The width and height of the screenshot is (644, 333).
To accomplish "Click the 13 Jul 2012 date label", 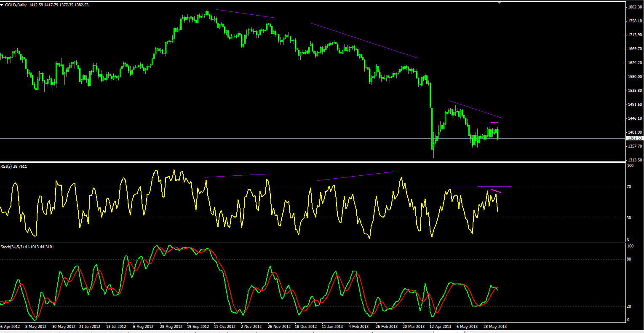I will click(x=116, y=327).
